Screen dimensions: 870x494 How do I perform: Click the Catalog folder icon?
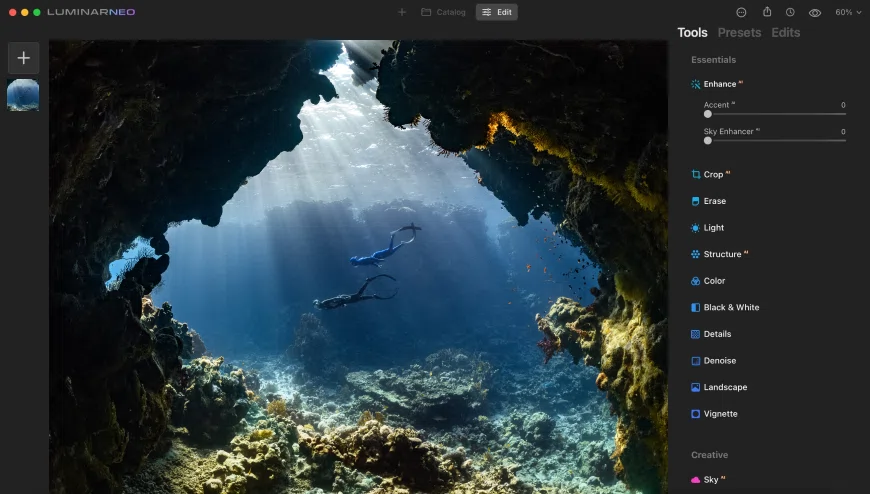tap(426, 12)
